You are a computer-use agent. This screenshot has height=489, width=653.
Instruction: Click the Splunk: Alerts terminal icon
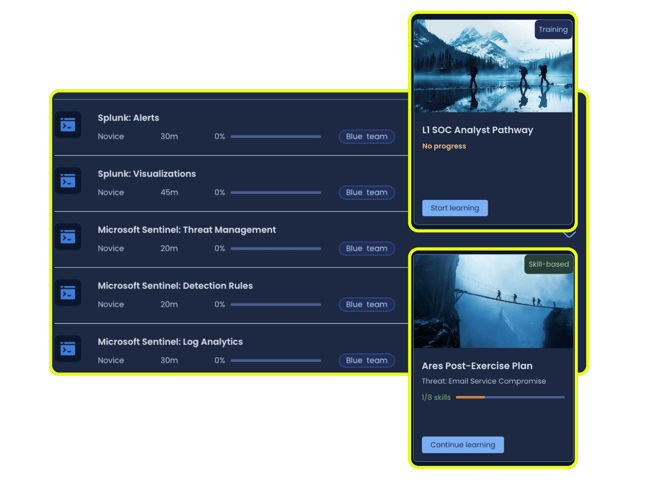point(68,126)
